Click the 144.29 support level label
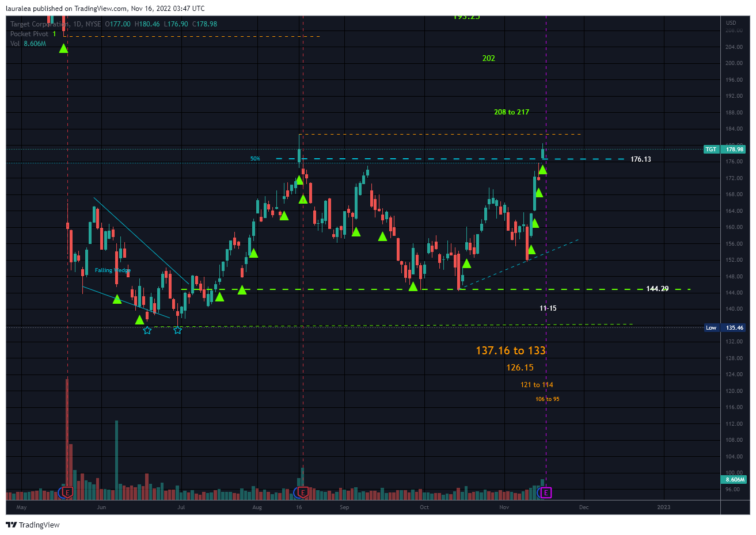Screen dimensions: 756x535 (658, 289)
